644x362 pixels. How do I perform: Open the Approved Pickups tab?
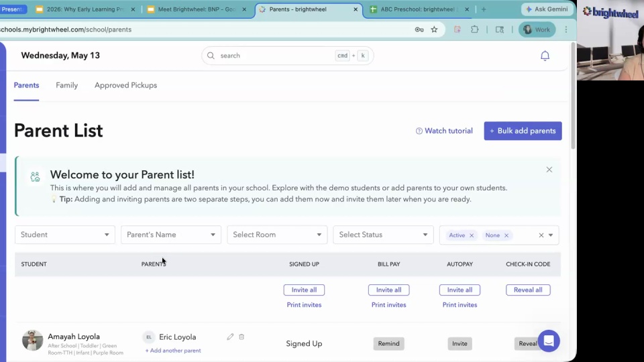click(x=125, y=85)
